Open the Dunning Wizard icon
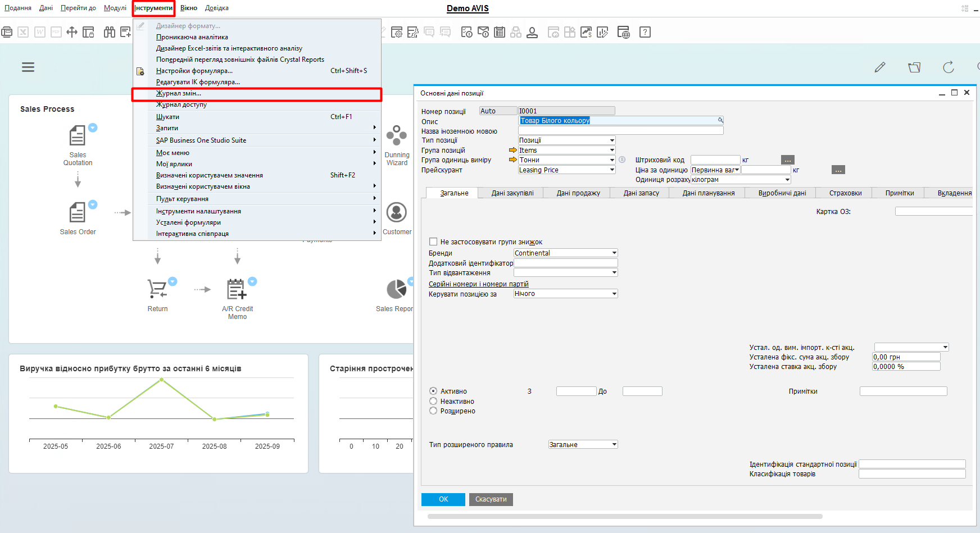The height and width of the screenshot is (533, 980). pyautogui.click(x=397, y=136)
